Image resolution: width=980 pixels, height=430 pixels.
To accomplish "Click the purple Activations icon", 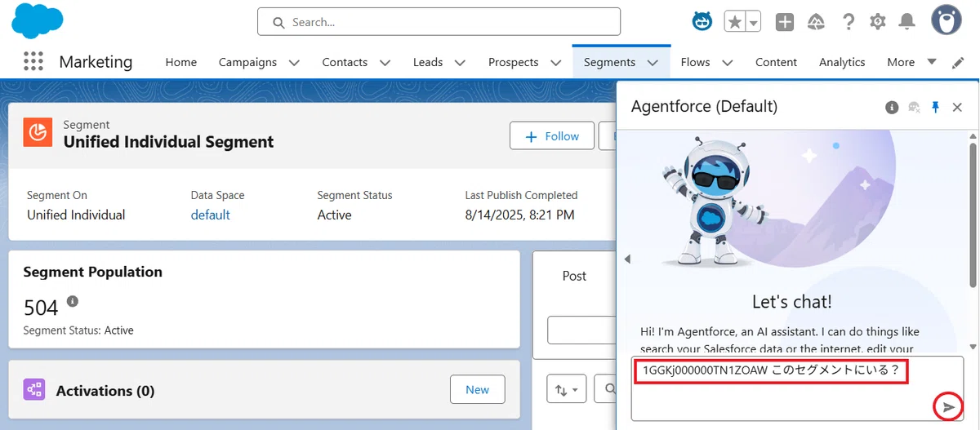I will click(x=34, y=390).
